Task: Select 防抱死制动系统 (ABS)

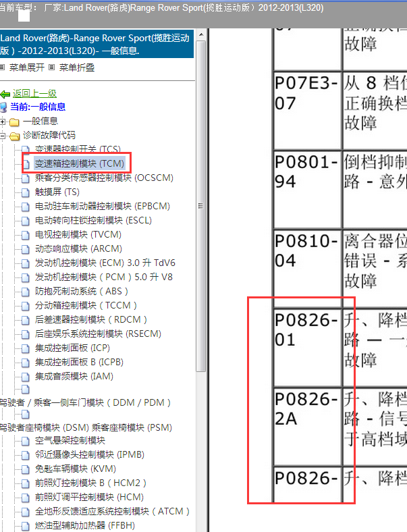Action: (82, 292)
